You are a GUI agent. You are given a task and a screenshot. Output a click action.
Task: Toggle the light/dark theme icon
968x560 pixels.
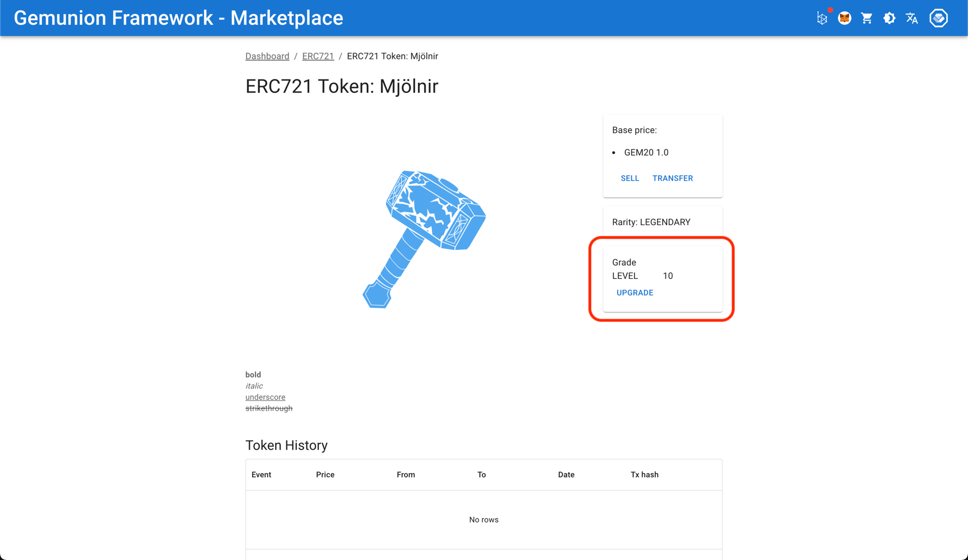click(x=890, y=18)
